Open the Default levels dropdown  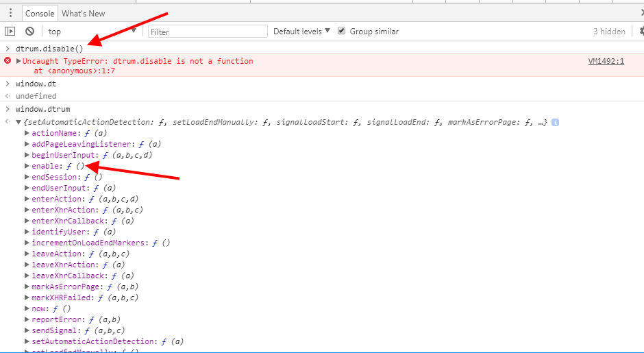[301, 32]
